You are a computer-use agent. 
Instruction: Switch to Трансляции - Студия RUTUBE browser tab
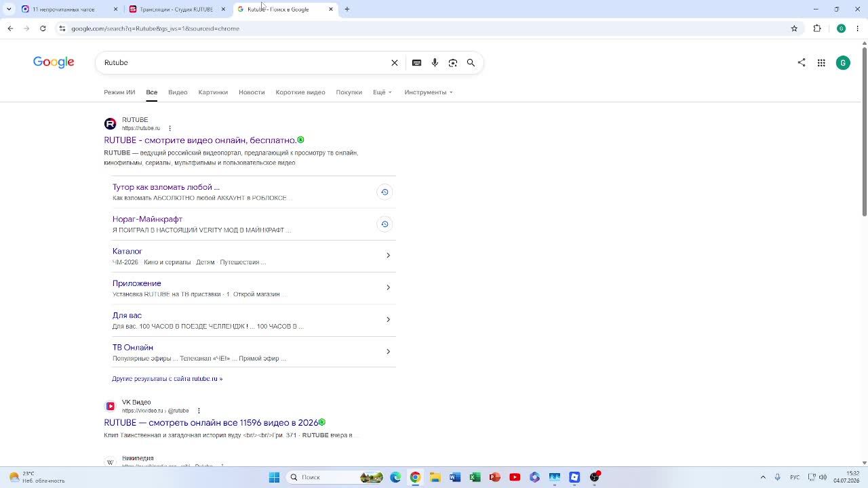(176, 9)
